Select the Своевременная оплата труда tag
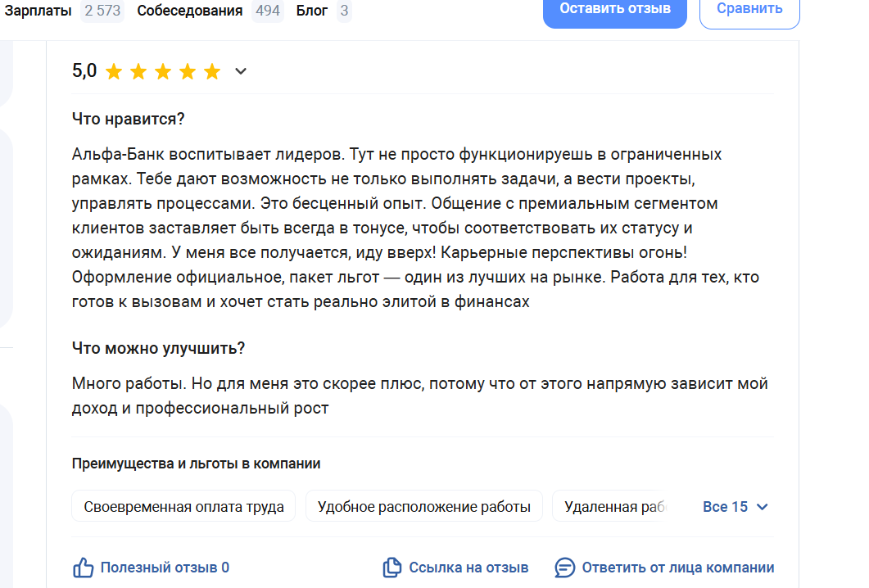The image size is (869, 588). [x=183, y=507]
